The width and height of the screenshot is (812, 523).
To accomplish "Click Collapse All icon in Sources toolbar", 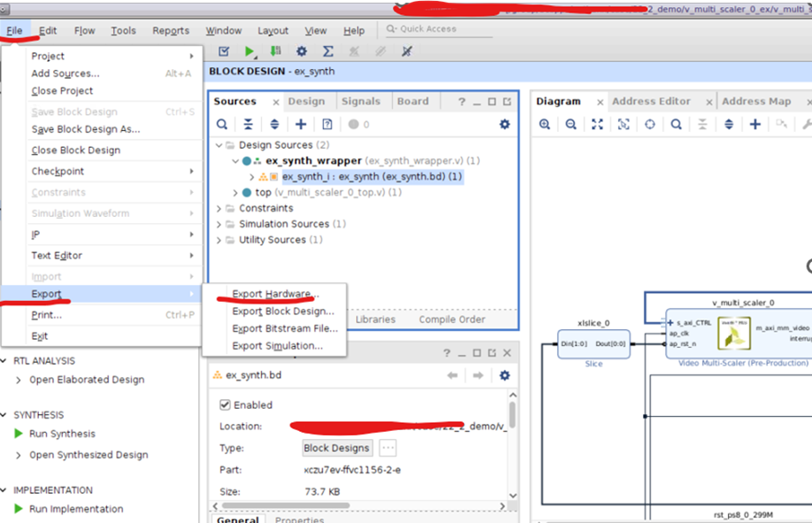I will [x=249, y=125].
